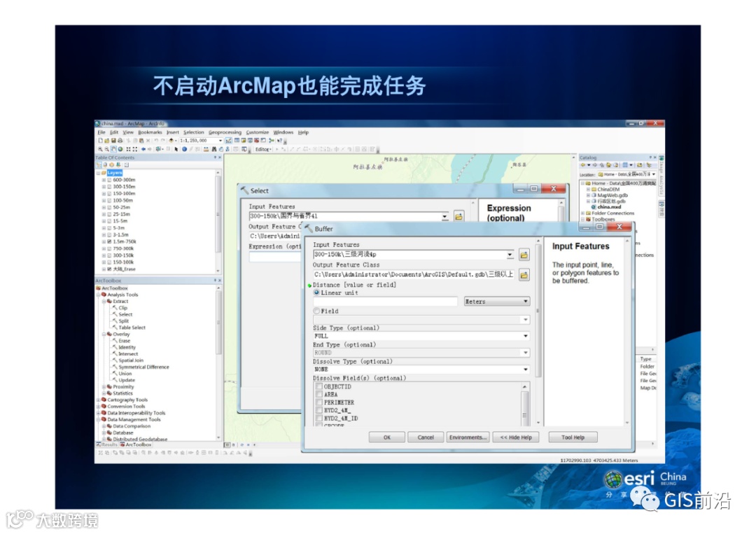Select china.mxd in the Catalog tree
The image size is (756, 534).
(605, 207)
